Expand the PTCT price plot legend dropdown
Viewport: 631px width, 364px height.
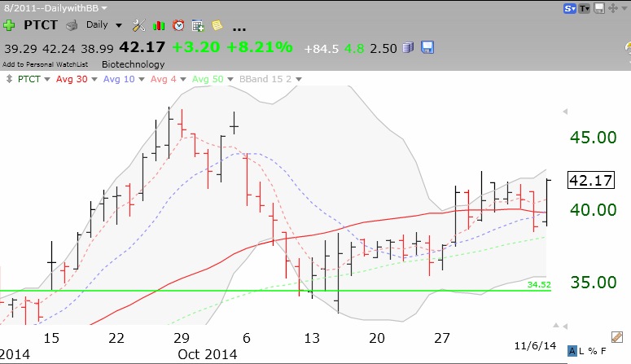click(x=47, y=79)
